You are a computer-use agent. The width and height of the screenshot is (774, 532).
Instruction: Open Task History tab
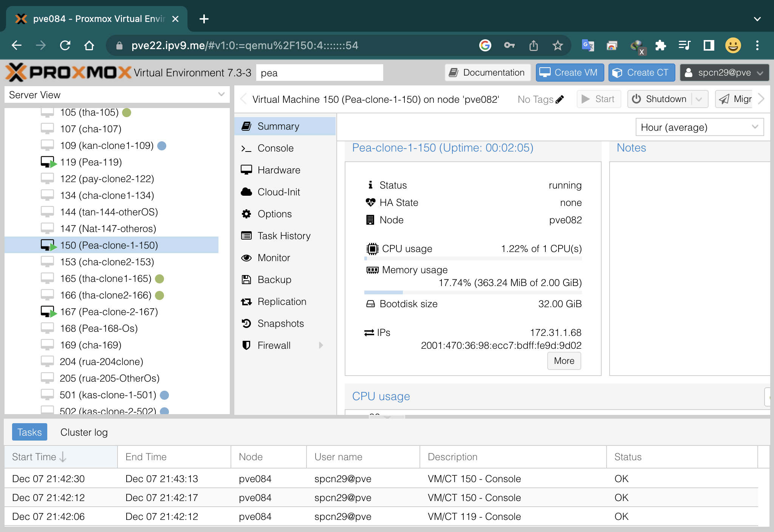285,236
